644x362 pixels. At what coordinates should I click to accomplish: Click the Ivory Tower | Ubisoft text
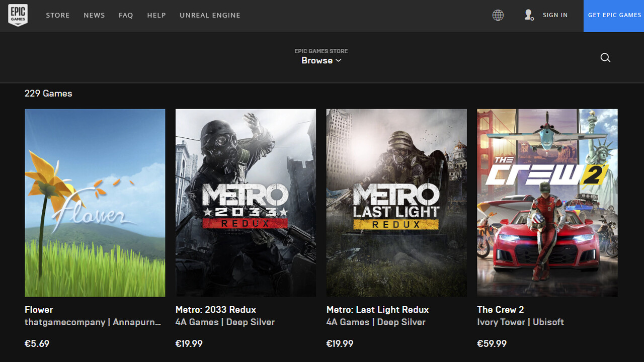tap(521, 322)
